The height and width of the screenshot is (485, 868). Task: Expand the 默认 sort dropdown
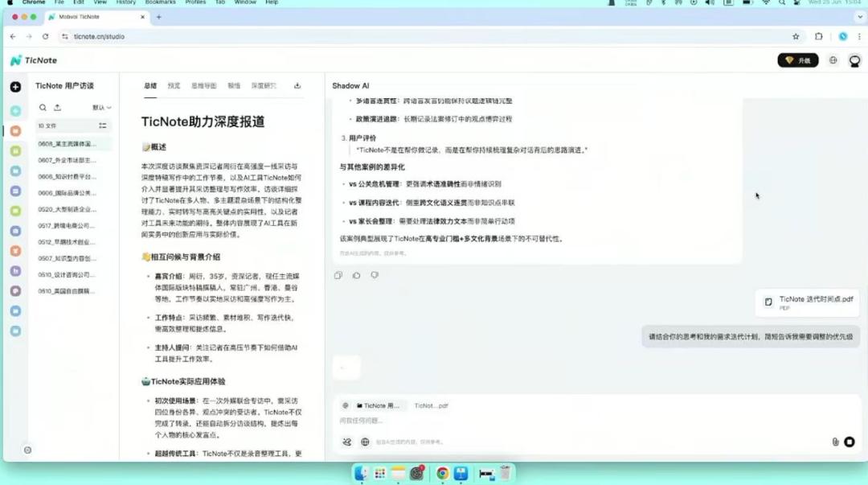coord(101,107)
